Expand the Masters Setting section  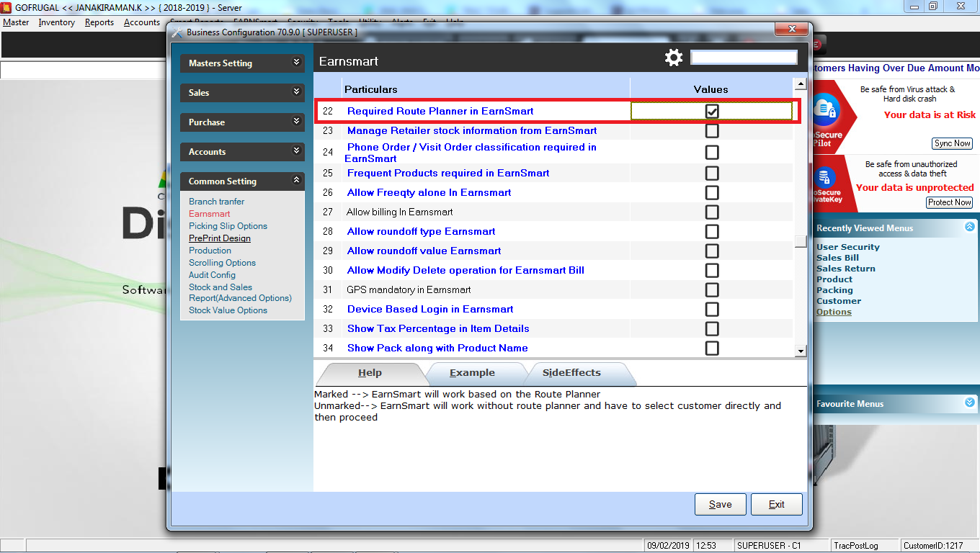coord(242,63)
